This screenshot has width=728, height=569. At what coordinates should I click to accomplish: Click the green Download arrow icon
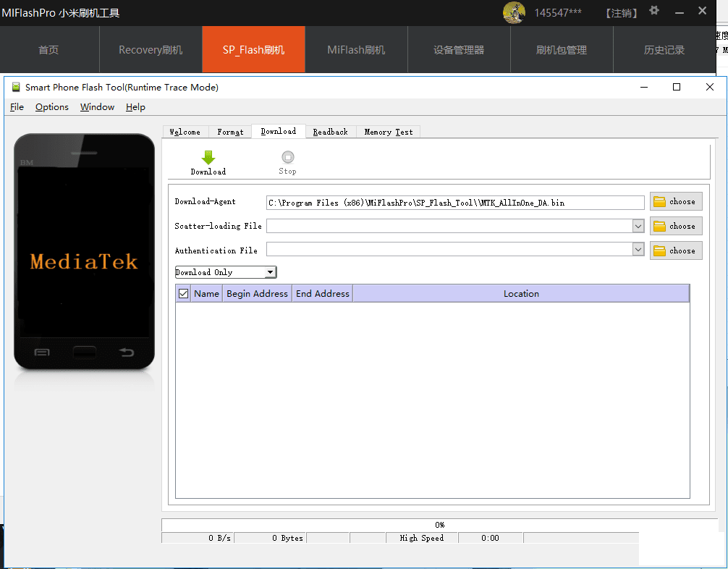(208, 158)
